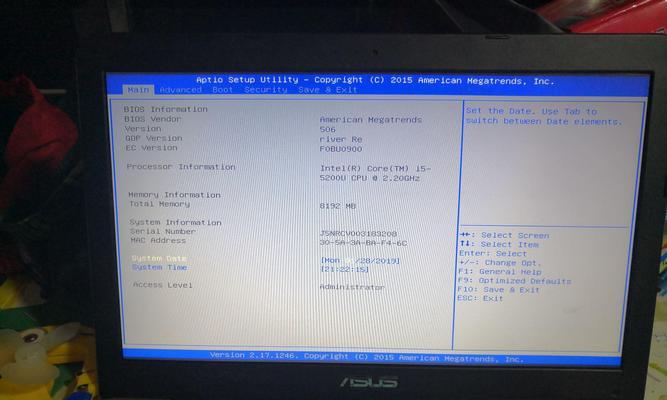
Task: Switch to the Boot tab
Action: pos(222,90)
